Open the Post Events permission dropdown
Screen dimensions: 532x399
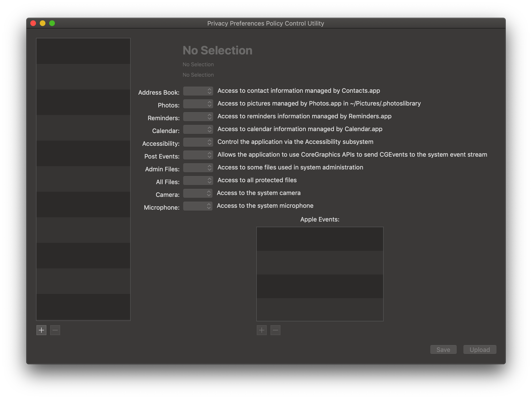point(198,155)
